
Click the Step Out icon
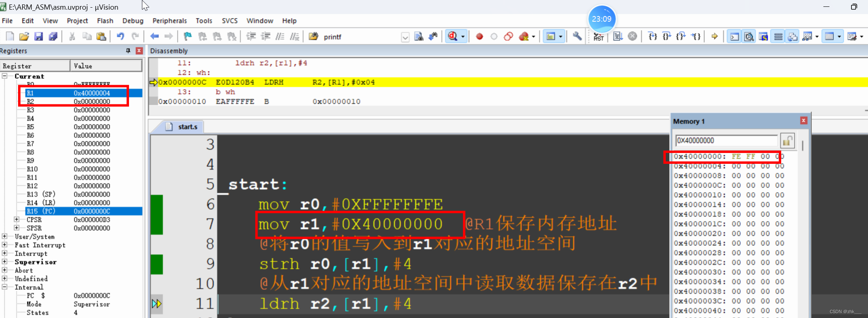pos(681,37)
